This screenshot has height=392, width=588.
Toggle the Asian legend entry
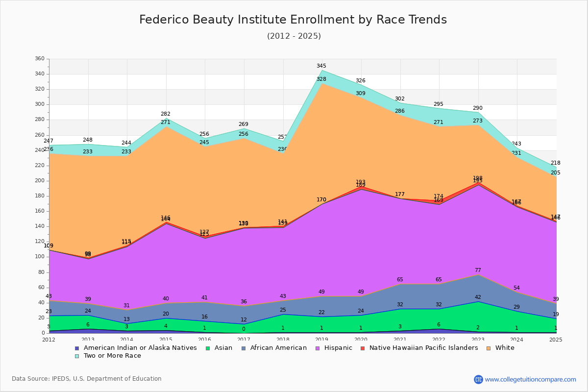click(x=220, y=348)
